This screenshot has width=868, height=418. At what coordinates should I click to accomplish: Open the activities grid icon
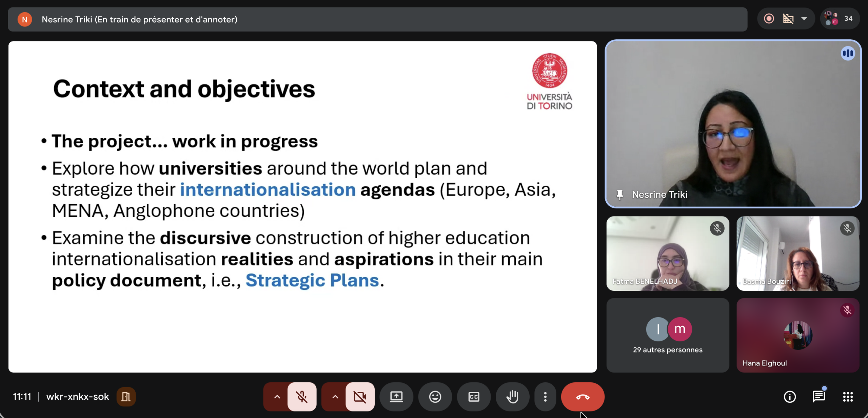tap(848, 397)
